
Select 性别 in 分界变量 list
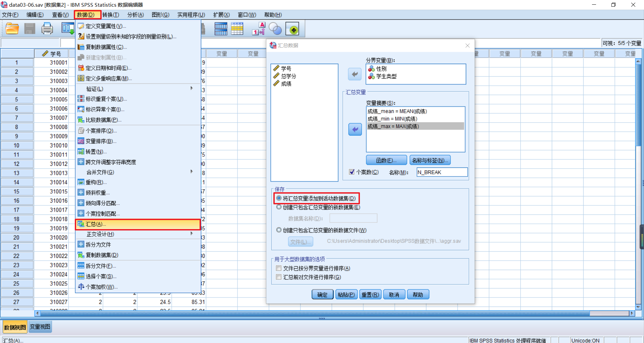(381, 68)
